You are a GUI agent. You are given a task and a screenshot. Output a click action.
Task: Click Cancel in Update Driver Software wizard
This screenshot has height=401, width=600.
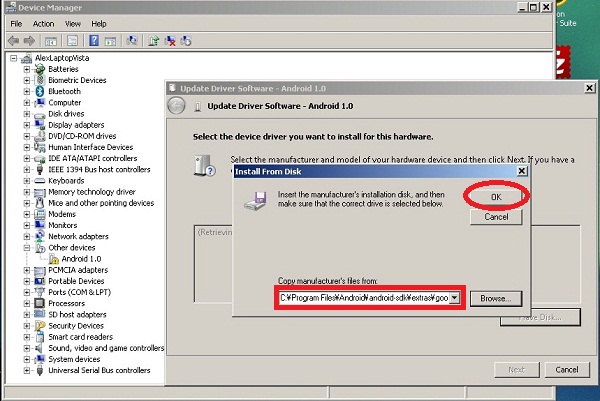click(x=567, y=370)
